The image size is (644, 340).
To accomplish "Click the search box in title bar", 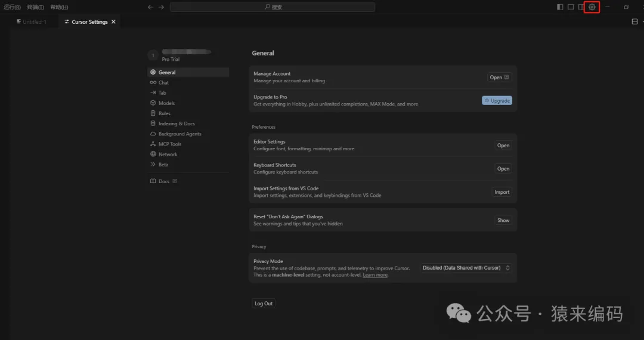I will (273, 7).
